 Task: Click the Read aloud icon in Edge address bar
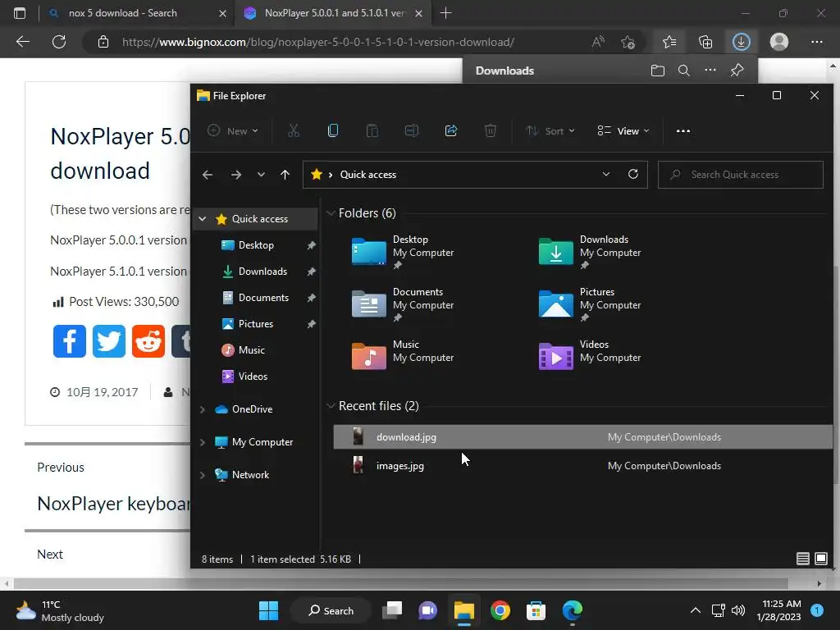coord(598,42)
